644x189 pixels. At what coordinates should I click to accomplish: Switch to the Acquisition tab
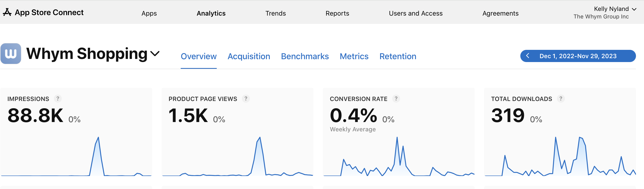pyautogui.click(x=249, y=56)
